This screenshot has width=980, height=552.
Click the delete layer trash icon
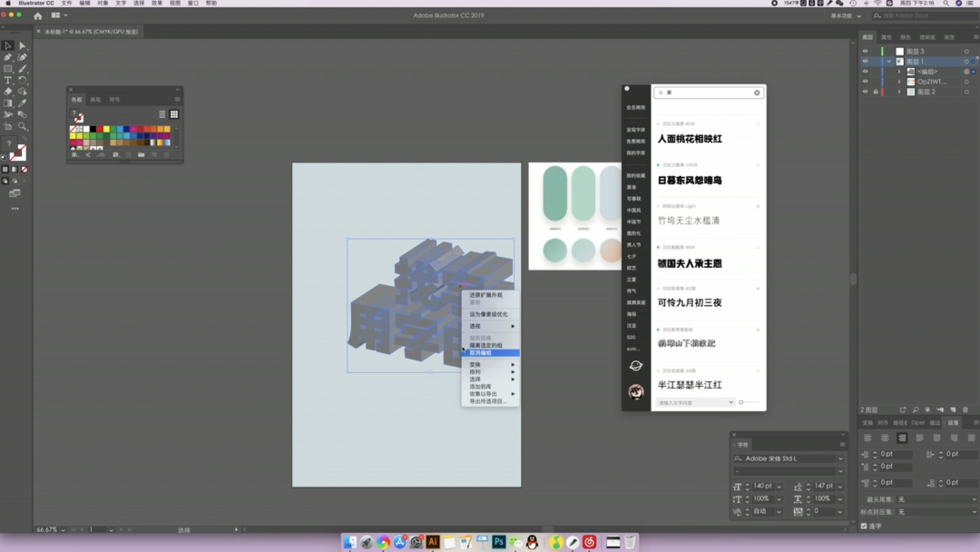[x=965, y=410]
